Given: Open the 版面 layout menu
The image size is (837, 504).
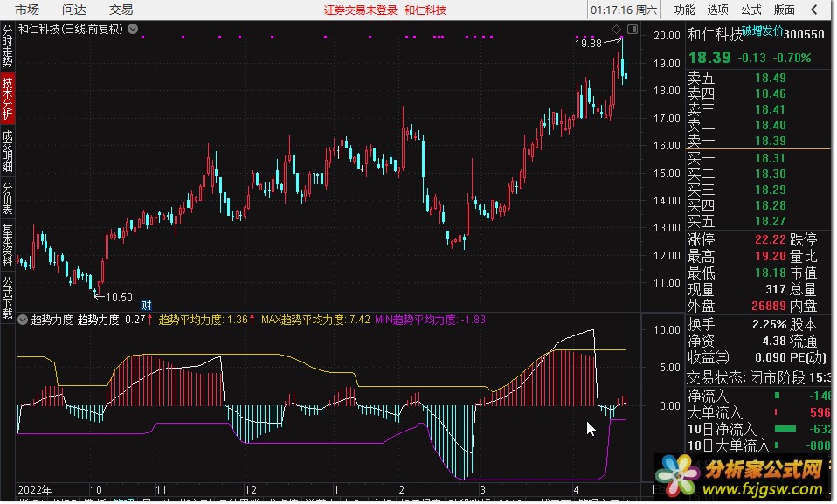Looking at the screenshot, I should click(x=785, y=10).
